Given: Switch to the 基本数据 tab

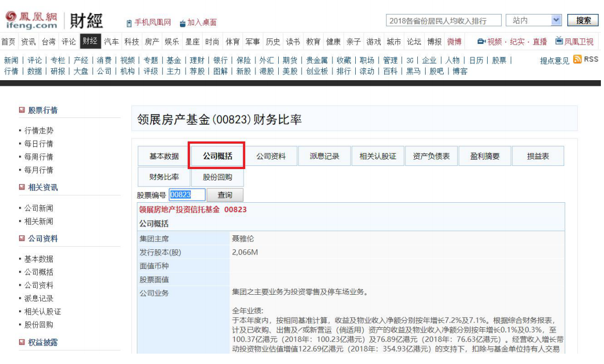Looking at the screenshot, I should coord(164,156).
